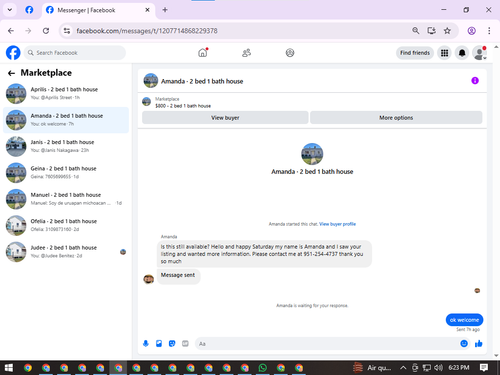This screenshot has height=375, width=500.
Task: Open the Aprilis 2 bed 1 bath house chat
Action: pyautogui.click(x=66, y=94)
